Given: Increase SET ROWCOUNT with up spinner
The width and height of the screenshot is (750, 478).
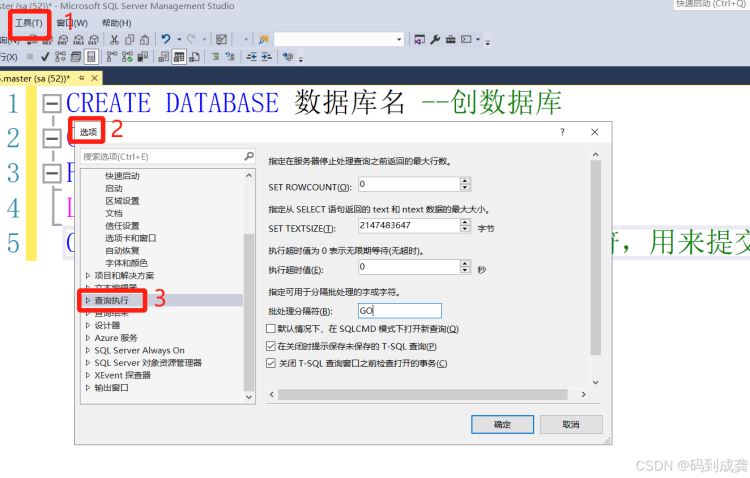Looking at the screenshot, I should tap(465, 180).
